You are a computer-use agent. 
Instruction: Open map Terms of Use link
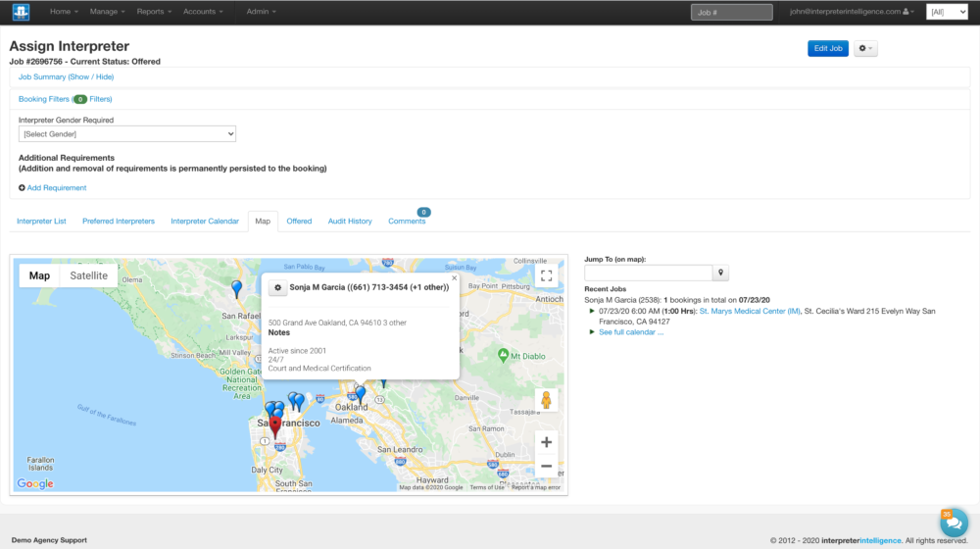(x=487, y=487)
